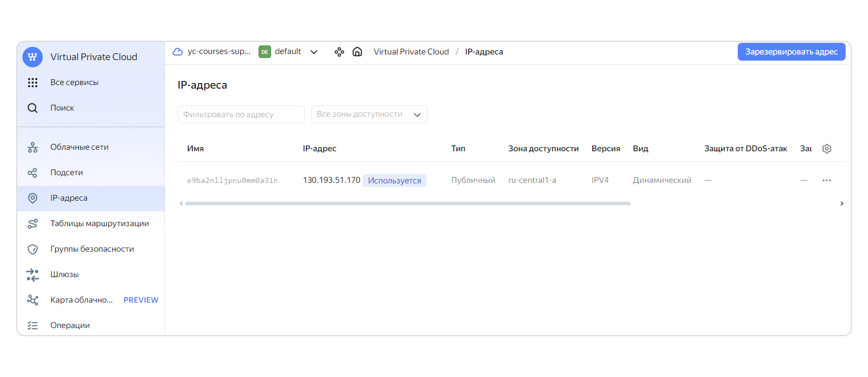Click the address name e9ba2nlljpnu0mm0a31n
The height and width of the screenshot is (377, 868).
pyautogui.click(x=233, y=180)
